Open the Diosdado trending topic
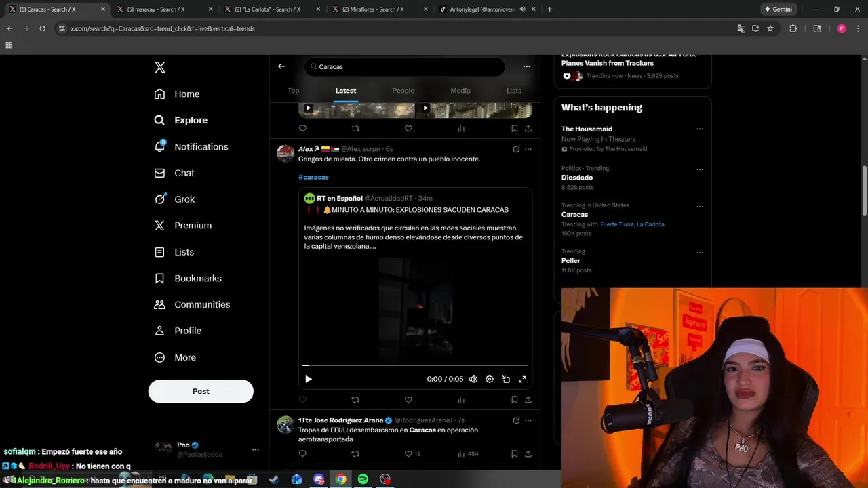The image size is (868, 488). (x=577, y=178)
